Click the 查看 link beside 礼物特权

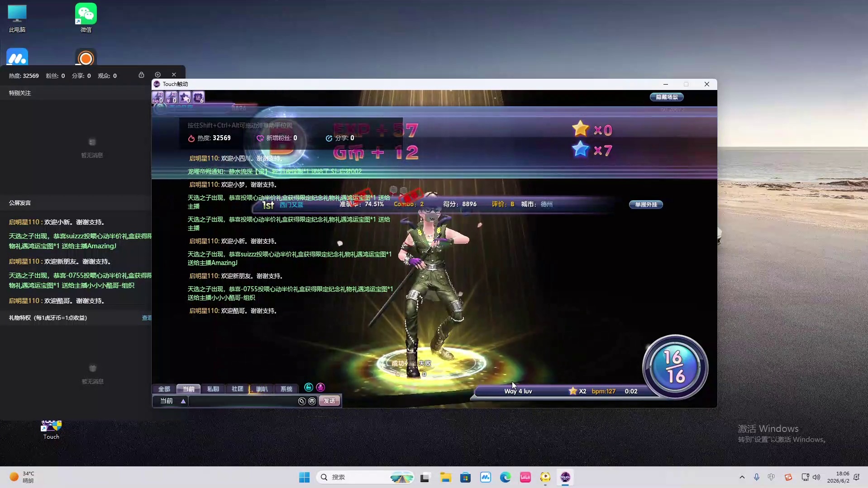pos(147,318)
